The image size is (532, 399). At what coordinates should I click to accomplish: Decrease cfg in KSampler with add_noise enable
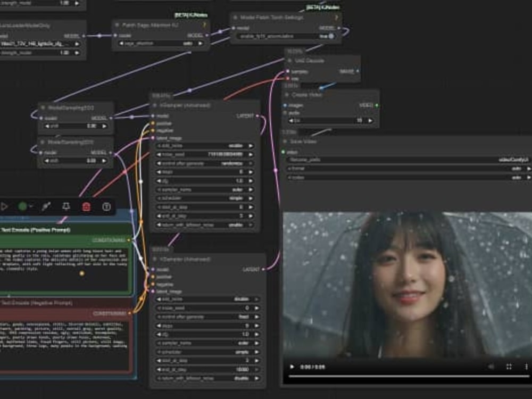pos(159,181)
